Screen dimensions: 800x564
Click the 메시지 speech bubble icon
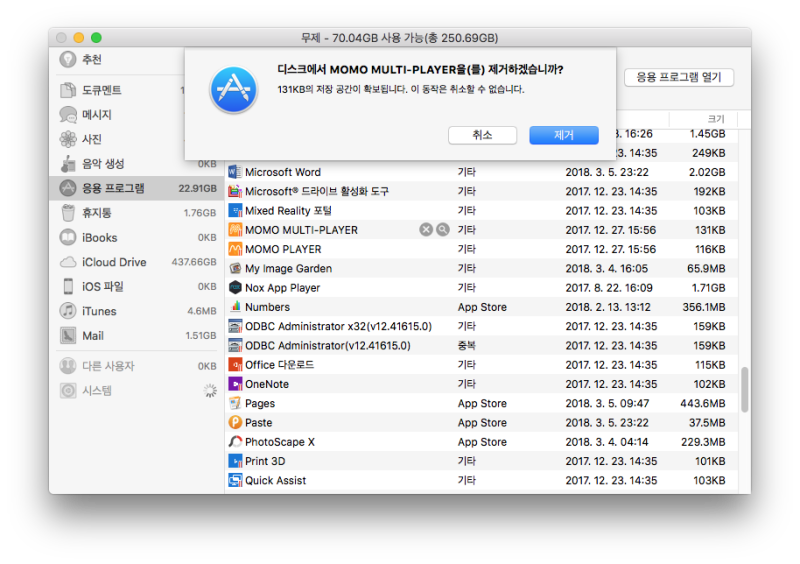coord(67,115)
